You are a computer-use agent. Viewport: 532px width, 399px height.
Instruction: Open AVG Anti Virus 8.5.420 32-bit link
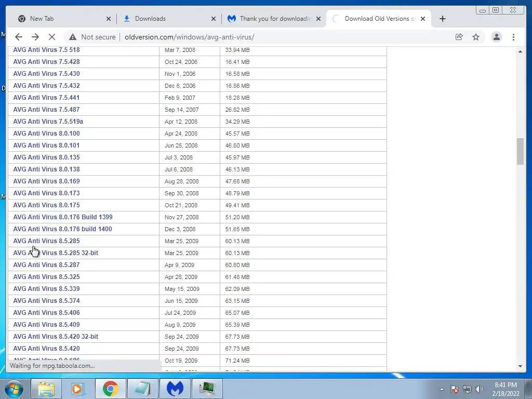pyautogui.click(x=56, y=337)
